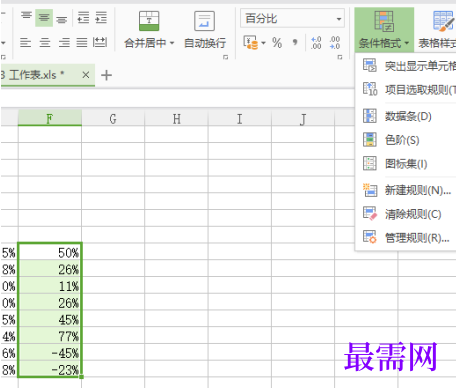
Task: Increase decimal places
Action: point(316,43)
